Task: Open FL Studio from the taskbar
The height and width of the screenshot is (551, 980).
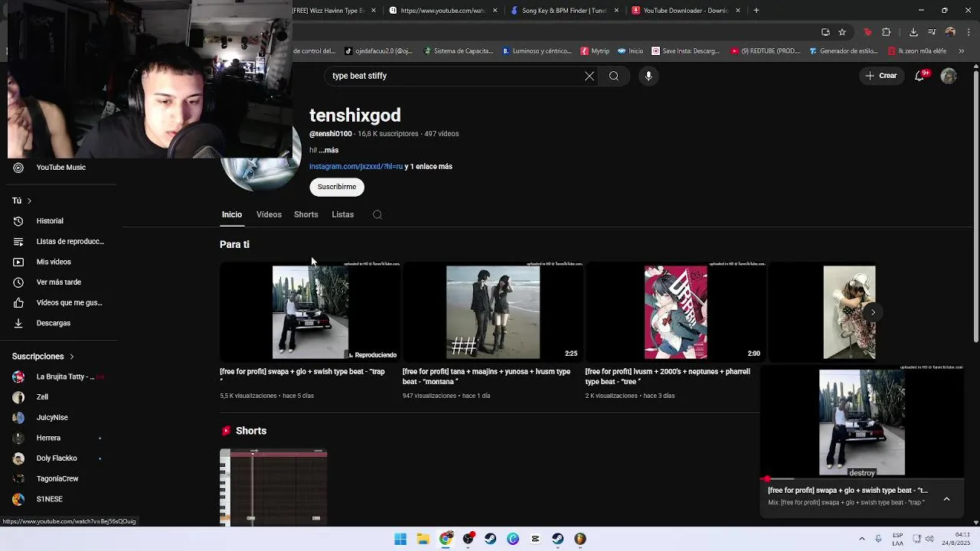Action: tap(580, 539)
